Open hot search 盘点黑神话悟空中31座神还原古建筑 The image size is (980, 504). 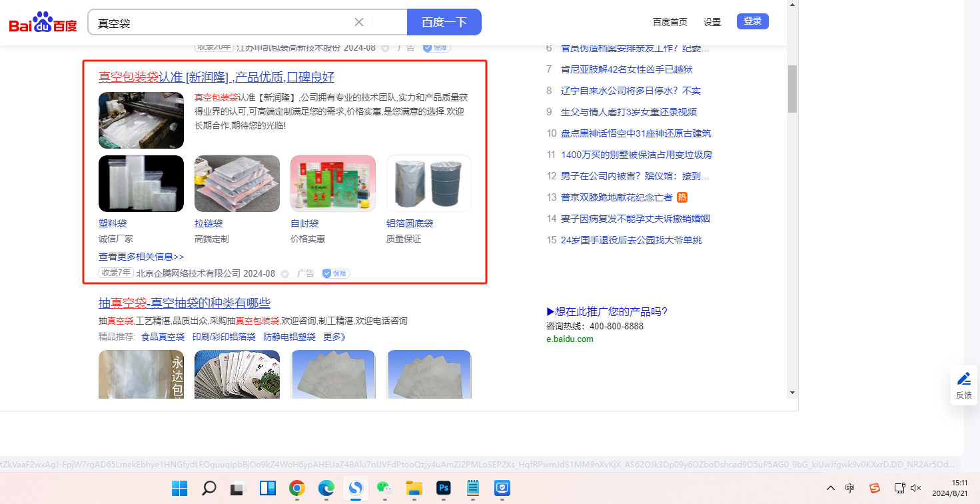tap(636, 133)
